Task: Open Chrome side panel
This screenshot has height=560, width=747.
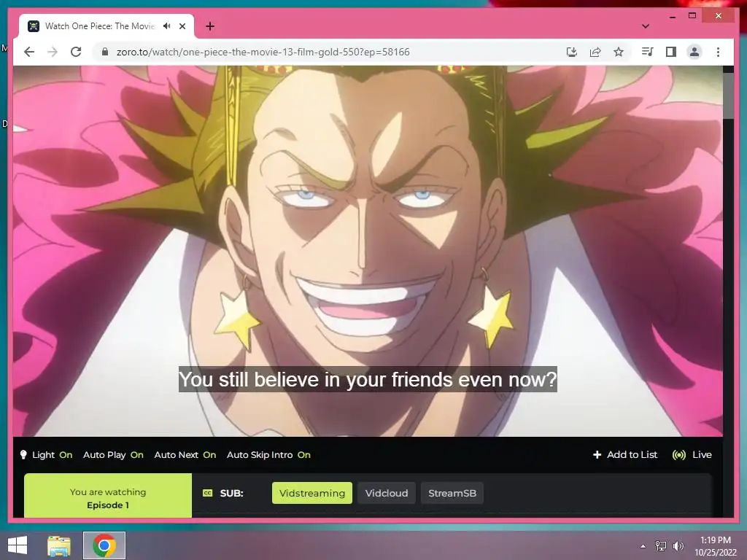Action: point(671,52)
